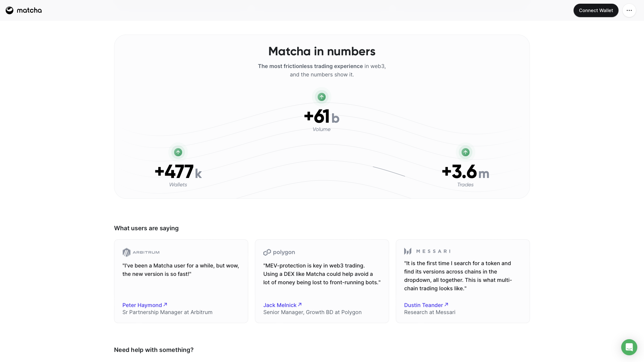Click the Matcha logo icon
The height and width of the screenshot is (362, 644).
(x=9, y=10)
